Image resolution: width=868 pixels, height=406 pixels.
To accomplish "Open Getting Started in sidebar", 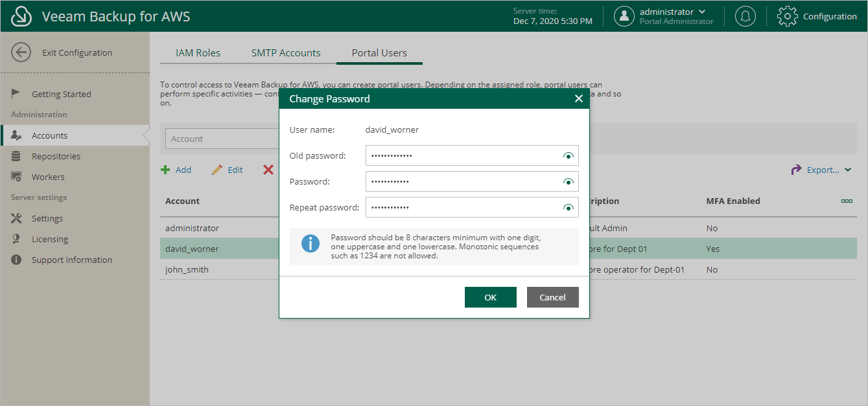I will pos(62,94).
